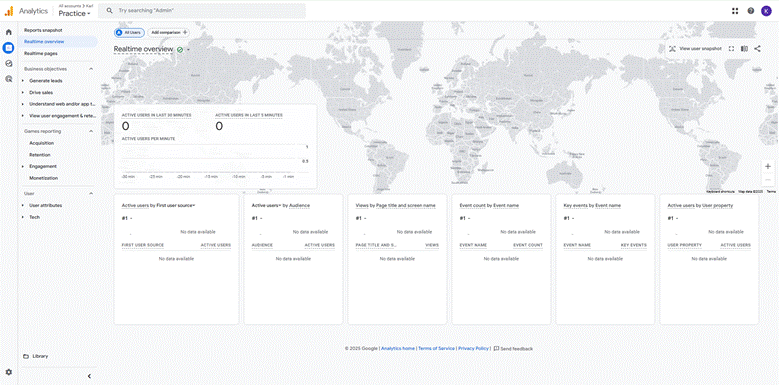Open the Help question mark icon
This screenshot has height=385, width=779.
coord(751,11)
